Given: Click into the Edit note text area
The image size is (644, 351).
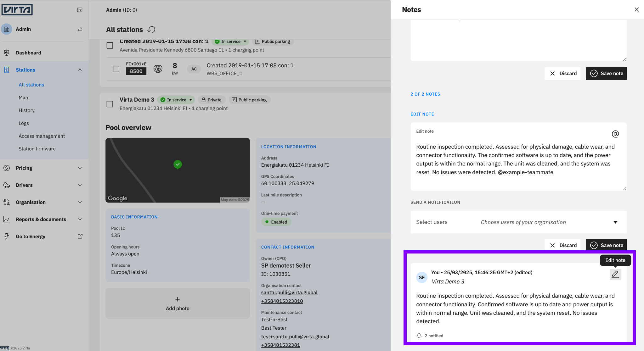Looking at the screenshot, I should tap(518, 157).
